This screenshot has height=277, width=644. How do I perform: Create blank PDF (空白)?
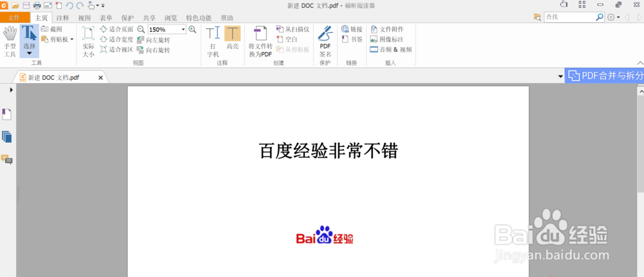(287, 39)
